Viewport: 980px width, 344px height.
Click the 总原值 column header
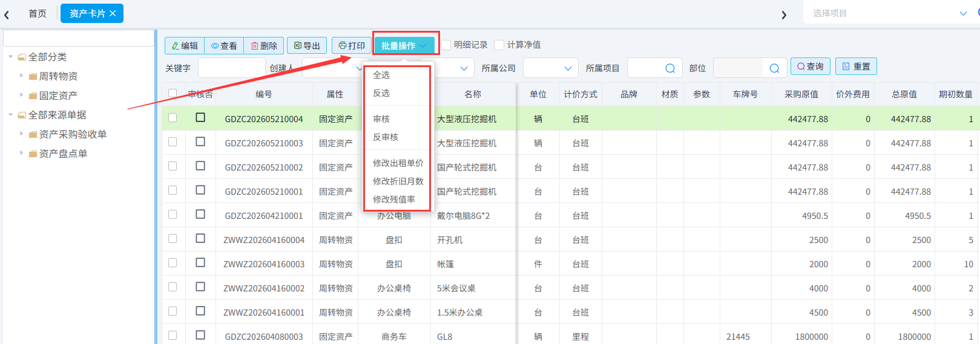[x=904, y=94]
